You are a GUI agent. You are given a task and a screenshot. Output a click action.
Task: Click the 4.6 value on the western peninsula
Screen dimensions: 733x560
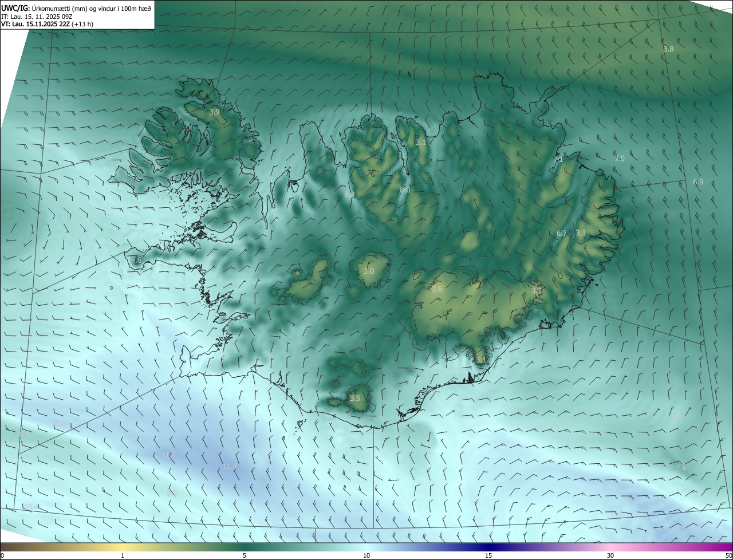point(136,261)
